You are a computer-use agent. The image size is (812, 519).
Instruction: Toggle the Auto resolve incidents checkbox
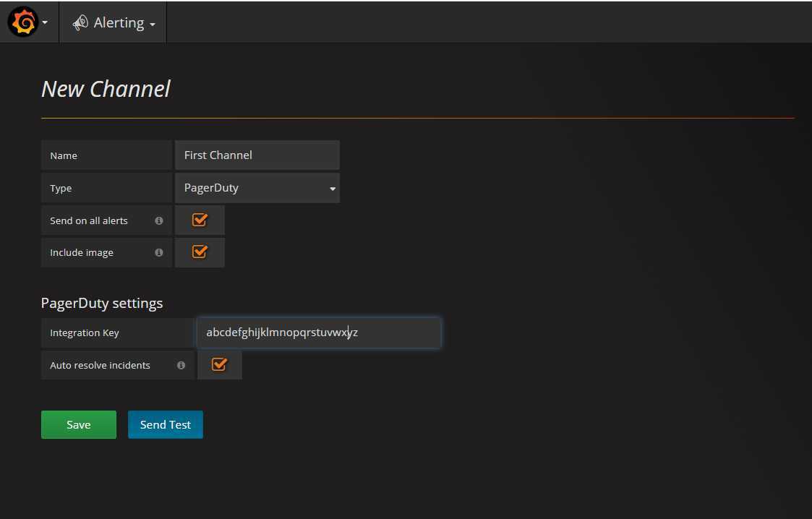[x=219, y=365]
